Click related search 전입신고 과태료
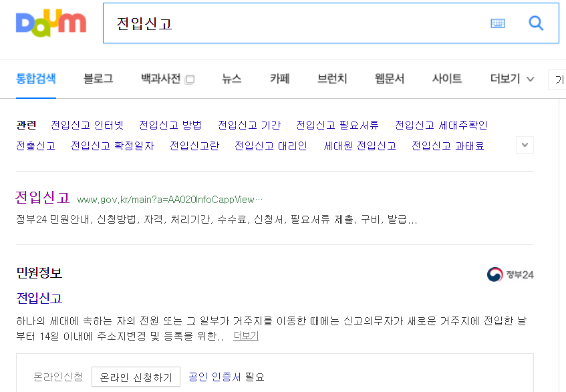This screenshot has height=392, width=566. click(448, 146)
